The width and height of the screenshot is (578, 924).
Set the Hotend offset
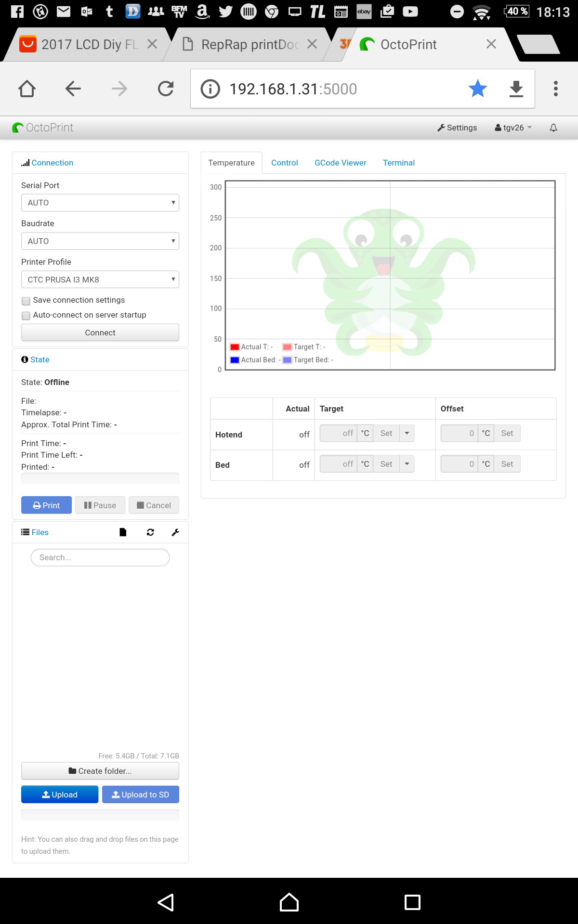point(507,433)
